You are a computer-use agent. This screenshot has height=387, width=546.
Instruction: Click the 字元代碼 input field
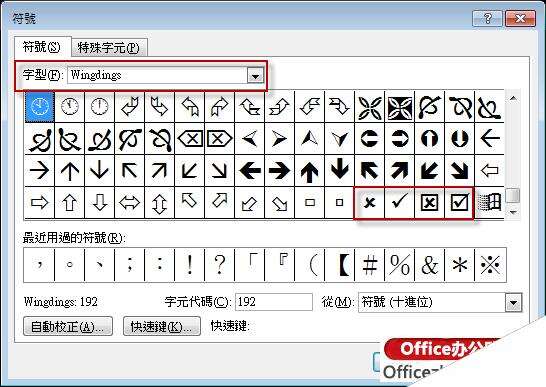coord(274,302)
